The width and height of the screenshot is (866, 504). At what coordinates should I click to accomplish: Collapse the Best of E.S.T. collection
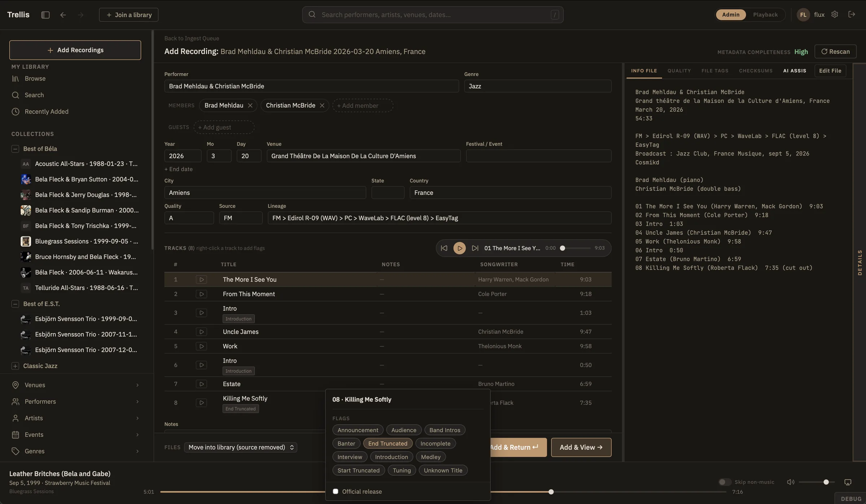tap(15, 304)
